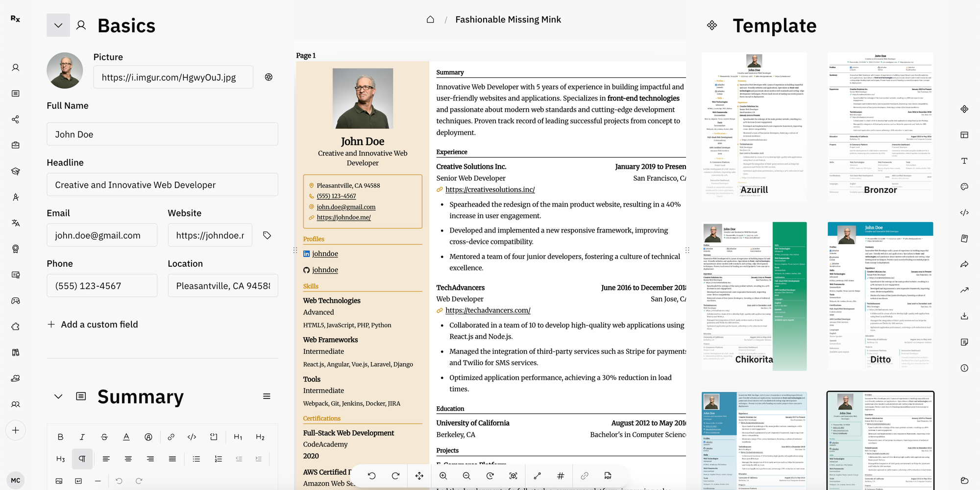Image resolution: width=980 pixels, height=490 pixels.
Task: Apply italic formatting in Summary editor
Action: pyautogui.click(x=82, y=437)
